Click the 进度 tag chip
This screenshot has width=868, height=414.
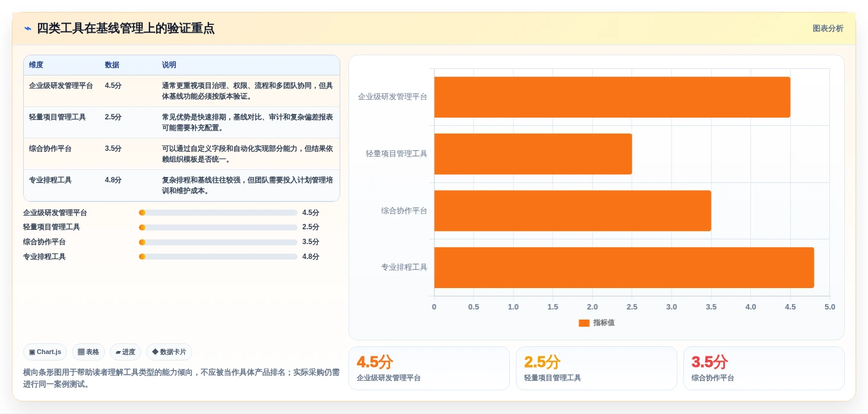(125, 352)
